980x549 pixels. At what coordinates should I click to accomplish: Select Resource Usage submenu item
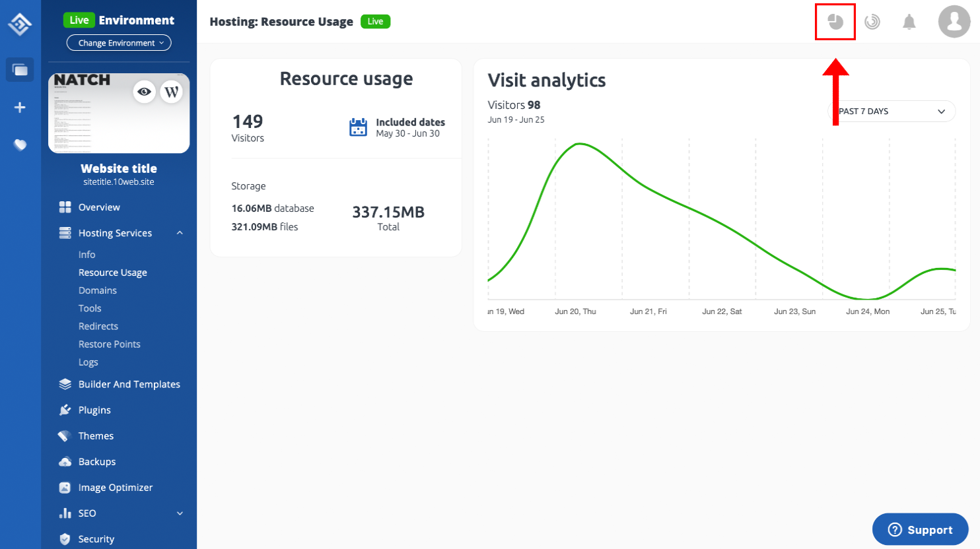click(113, 273)
